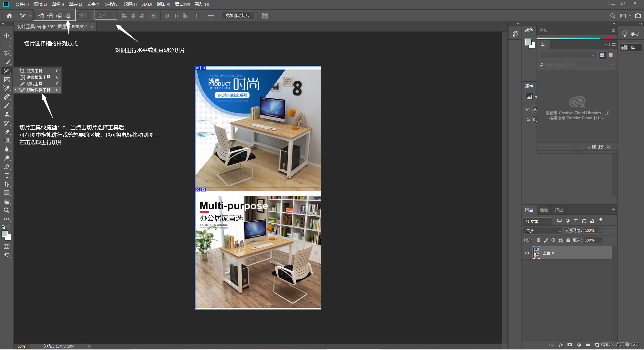
Task: Choose 裁剪工具 from the tool flyout
Action: click(35, 71)
